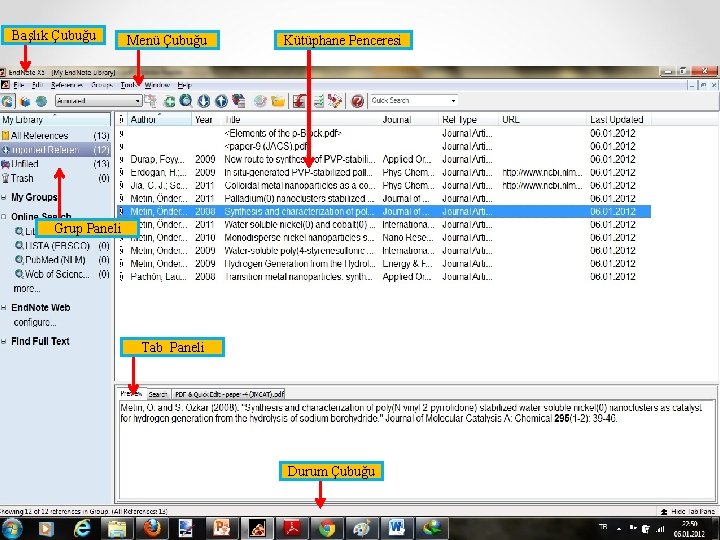Click the EndNote icon beside File menu
Image resolution: width=720 pixels, height=540 pixels.
tap(5, 85)
